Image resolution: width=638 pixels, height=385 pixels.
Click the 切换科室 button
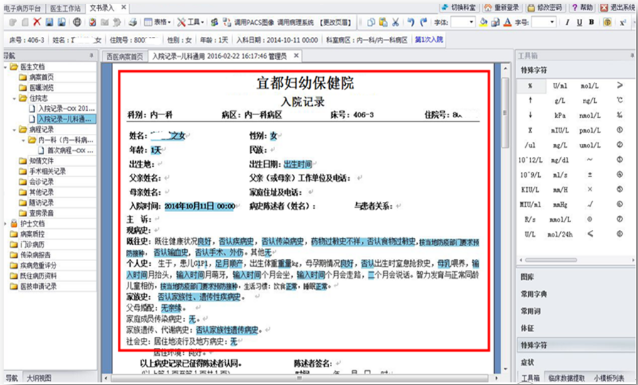point(459,7)
